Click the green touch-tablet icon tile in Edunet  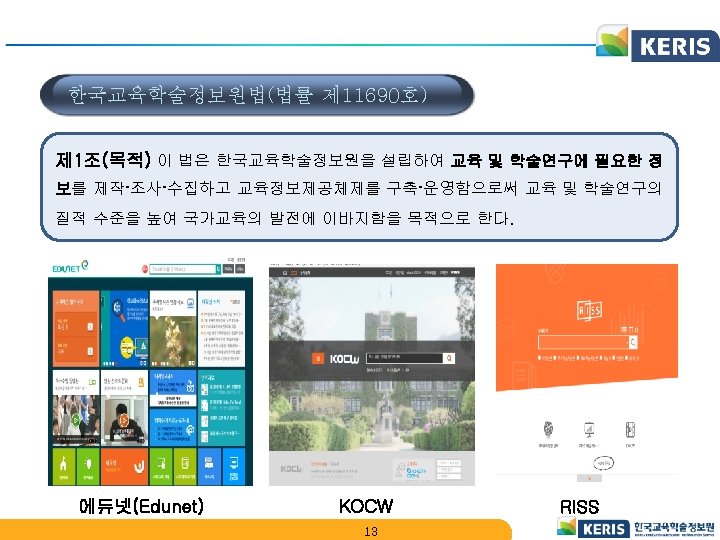(161, 466)
